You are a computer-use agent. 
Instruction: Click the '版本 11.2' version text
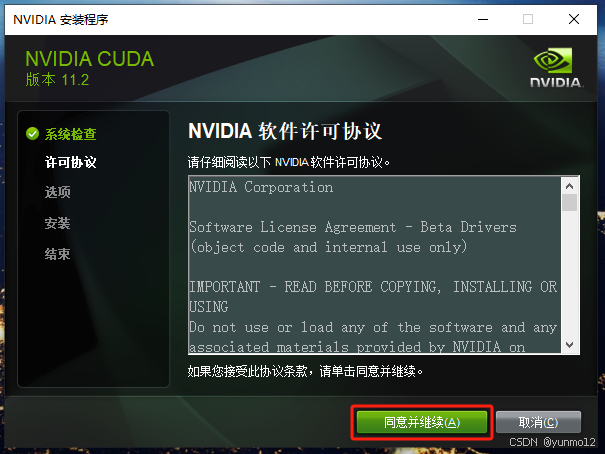point(57,80)
